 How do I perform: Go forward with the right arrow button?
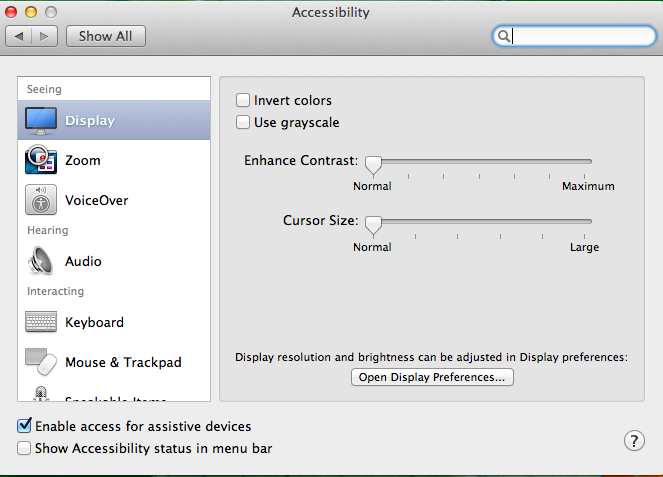pos(44,36)
